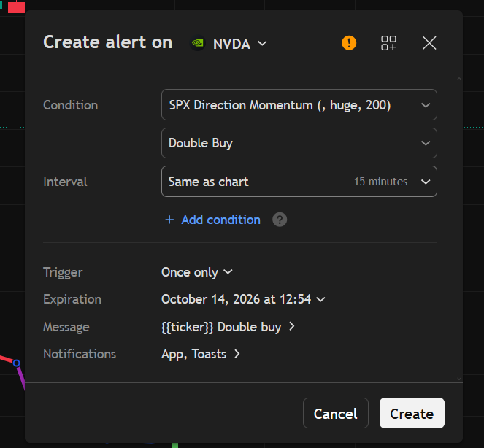Click the orange warning exclamation icon

point(349,43)
